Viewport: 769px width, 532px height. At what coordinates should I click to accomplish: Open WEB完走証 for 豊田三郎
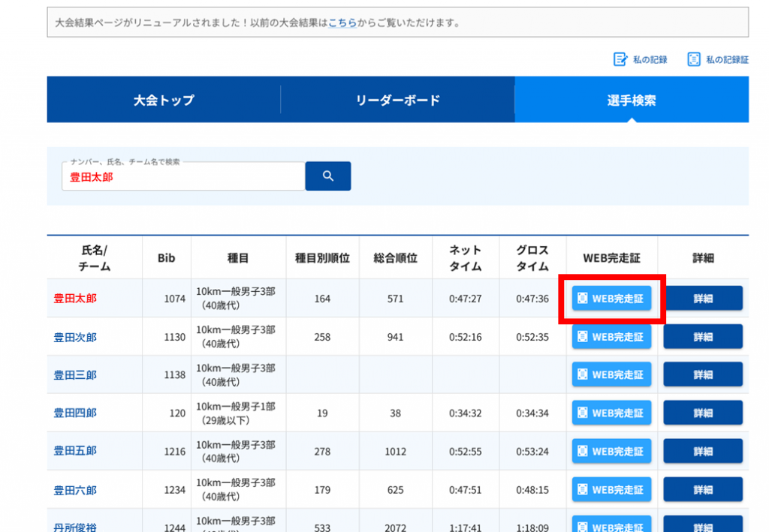tap(611, 374)
